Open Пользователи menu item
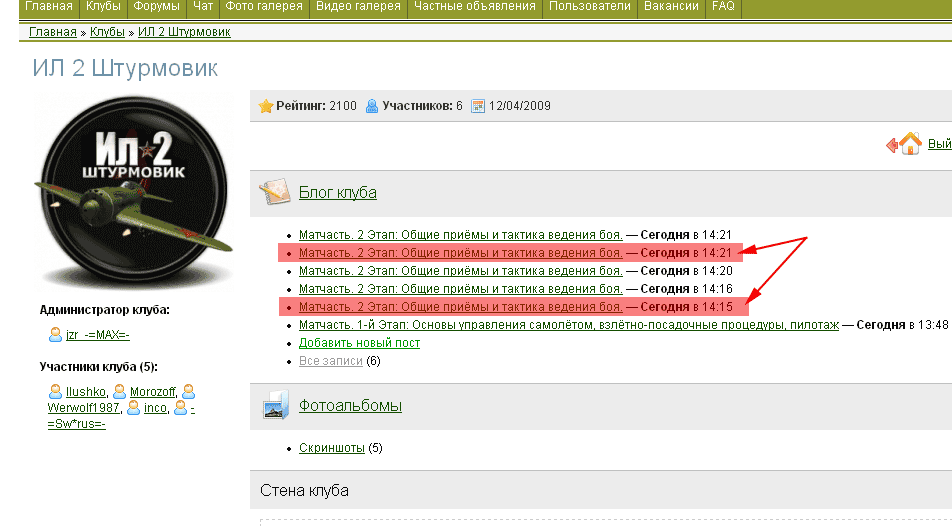Image resolution: width=952 pixels, height=526 pixels. [x=590, y=7]
